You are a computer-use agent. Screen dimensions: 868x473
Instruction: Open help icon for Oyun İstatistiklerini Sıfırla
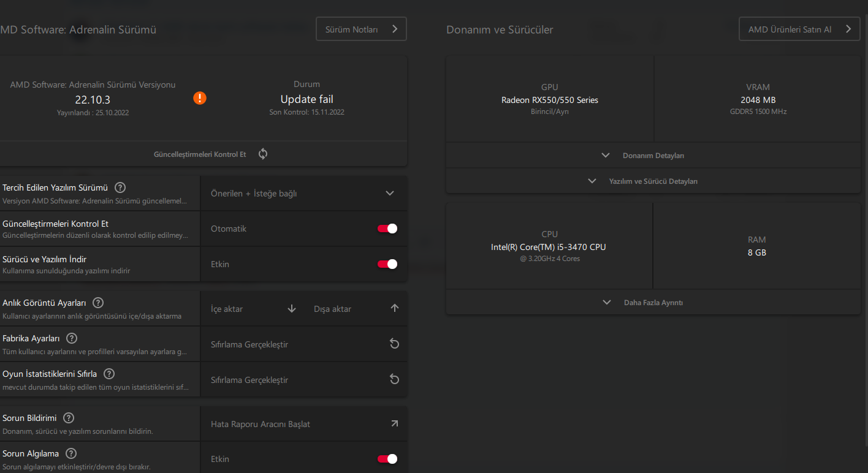(x=108, y=374)
